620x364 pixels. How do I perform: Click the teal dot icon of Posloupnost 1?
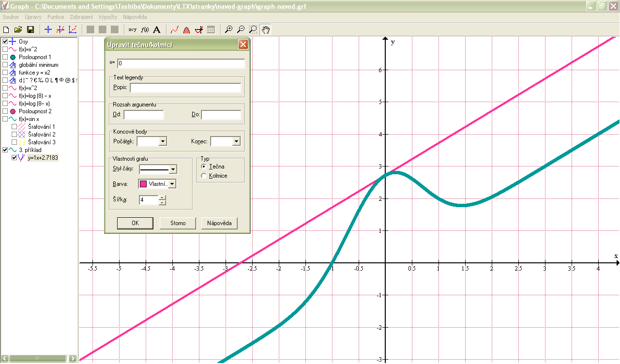pyautogui.click(x=13, y=57)
